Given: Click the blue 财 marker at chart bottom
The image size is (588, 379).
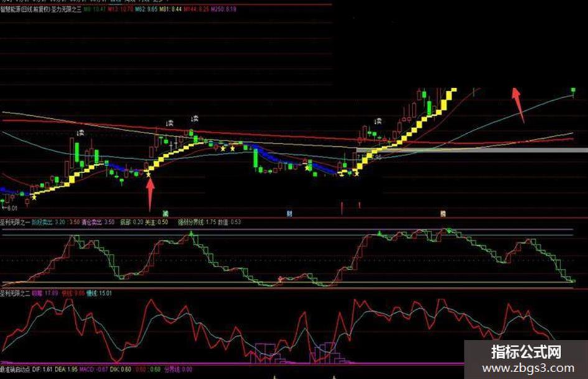Looking at the screenshot, I should 289,213.
